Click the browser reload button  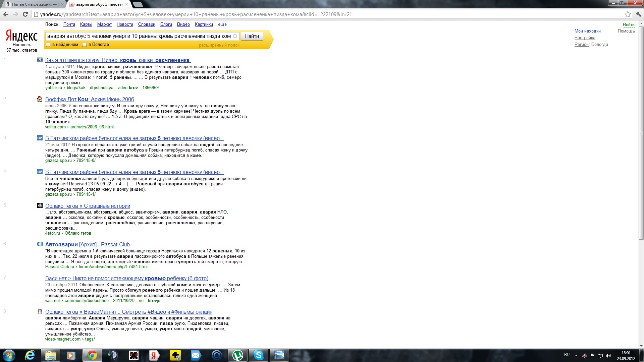[25, 14]
